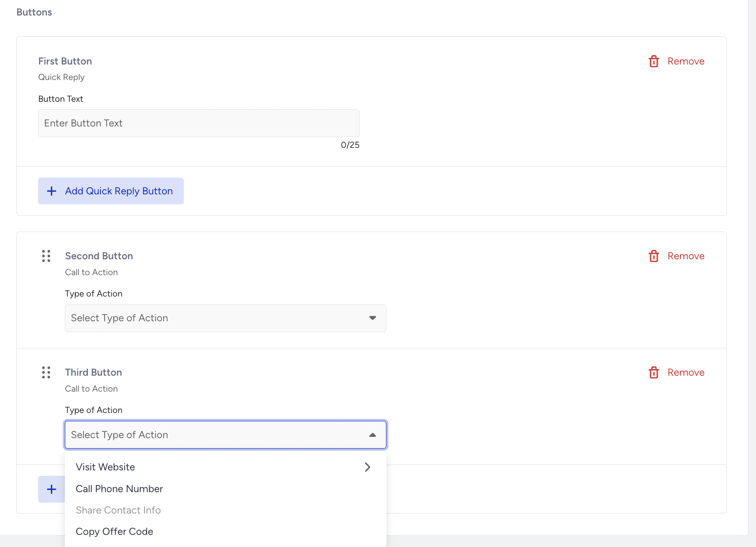Click the trash icon for First Button
The image size is (756, 547).
(654, 61)
